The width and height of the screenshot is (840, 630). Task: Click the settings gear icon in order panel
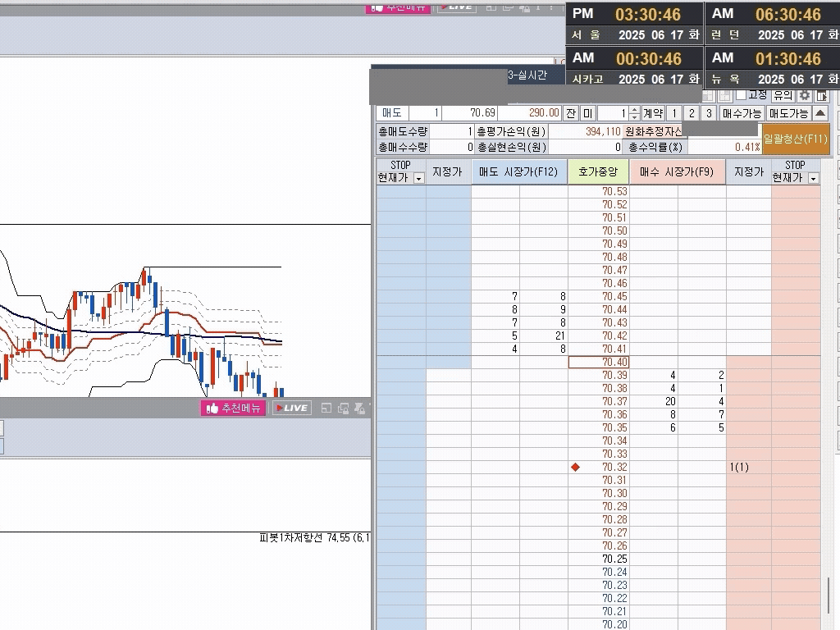805,96
